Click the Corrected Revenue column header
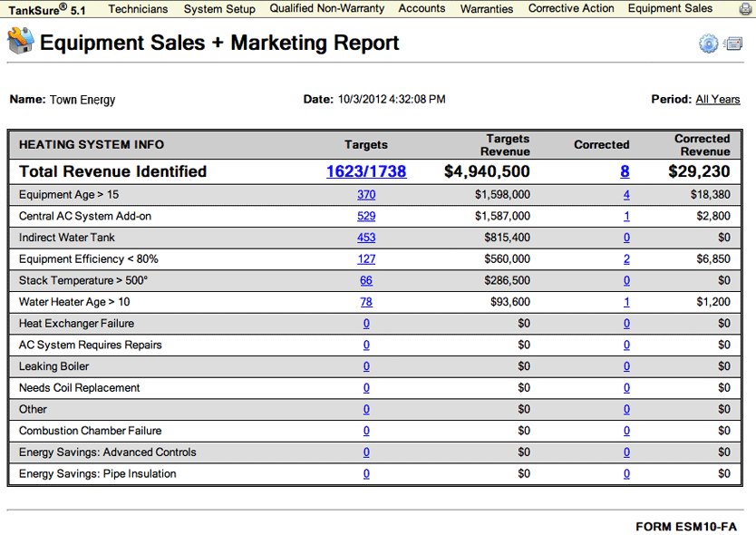 tap(703, 145)
